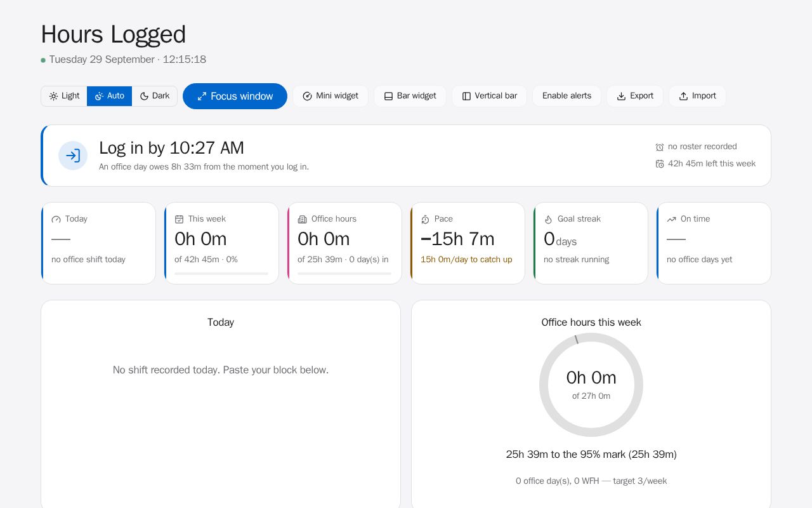Screen dimensions: 812x508
Task: Click the 'of 27h 0m' ring label
Action: click(591, 396)
